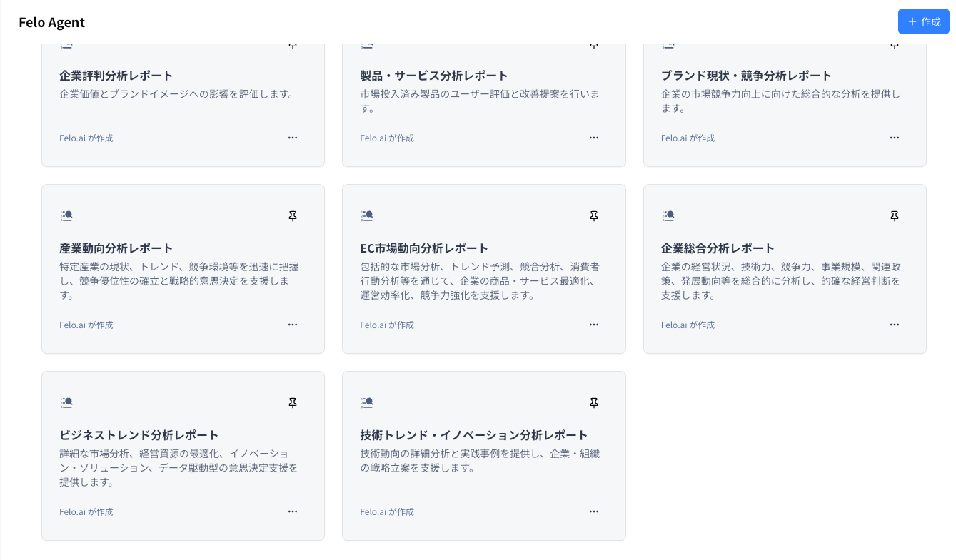Open the 製品・サービス分析レポート card

tap(484, 100)
